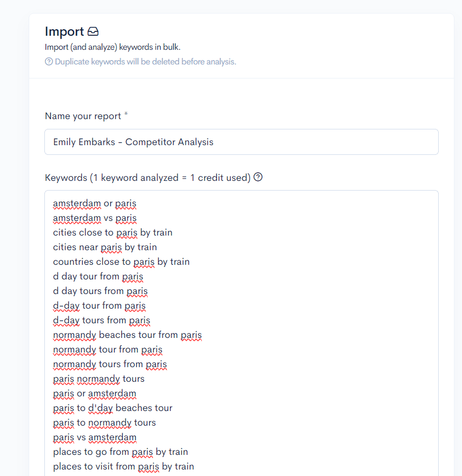Click the help icon before Duplicate keywords note
The height and width of the screenshot is (476, 462).
pos(49,62)
